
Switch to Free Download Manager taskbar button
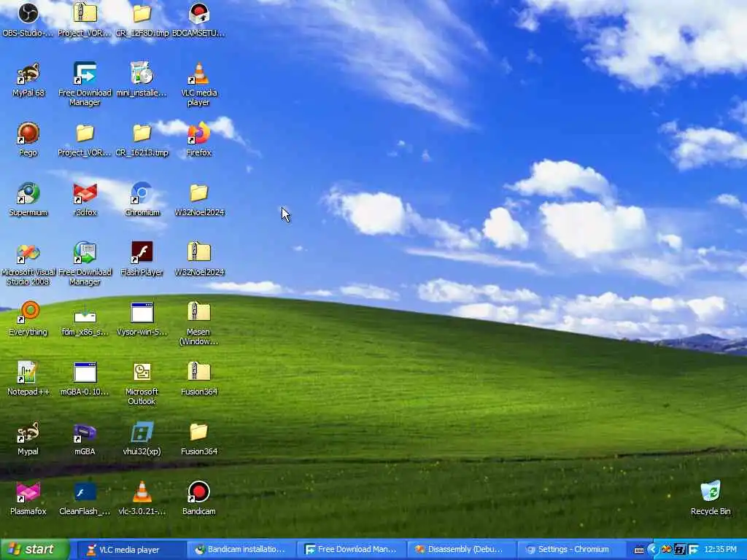point(351,550)
